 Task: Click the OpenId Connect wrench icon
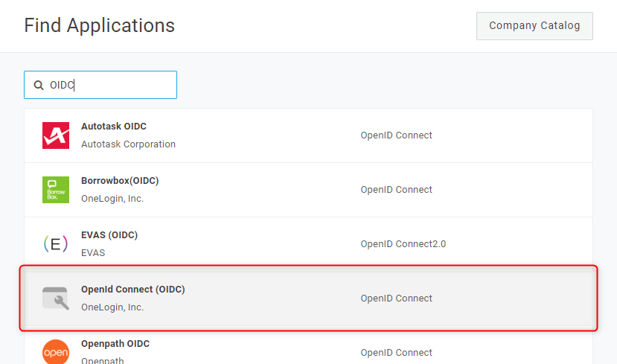(56, 298)
